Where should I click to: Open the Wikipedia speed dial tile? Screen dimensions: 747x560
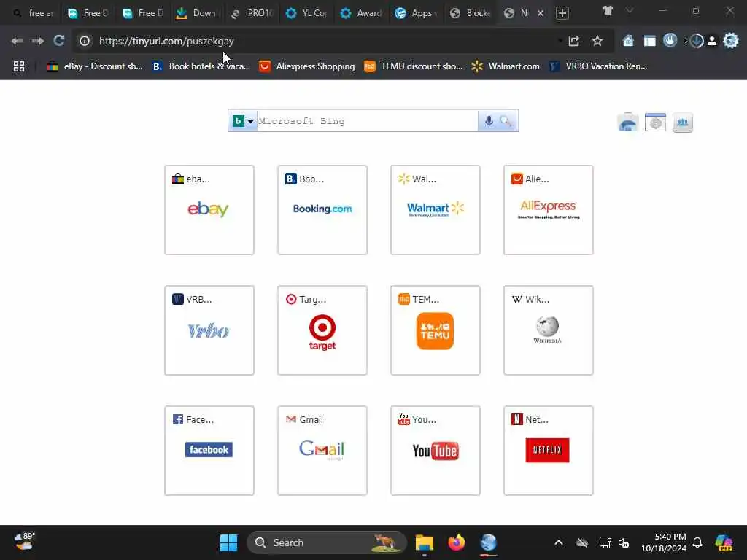point(549,330)
